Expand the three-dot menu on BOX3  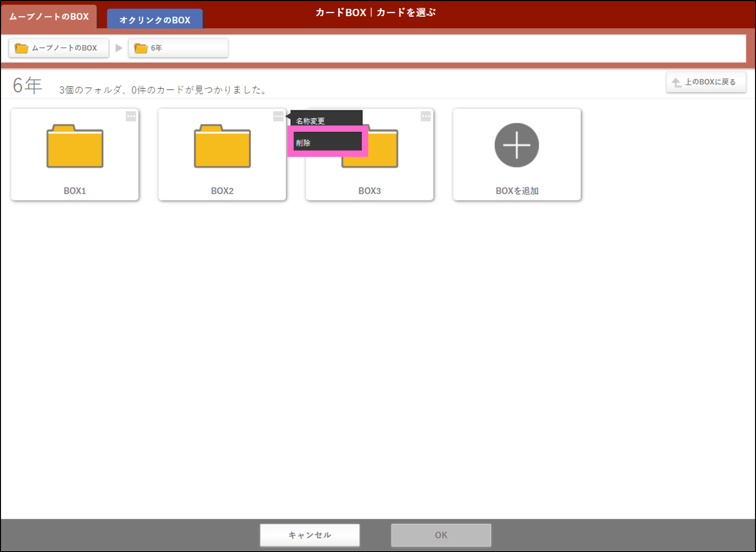426,116
